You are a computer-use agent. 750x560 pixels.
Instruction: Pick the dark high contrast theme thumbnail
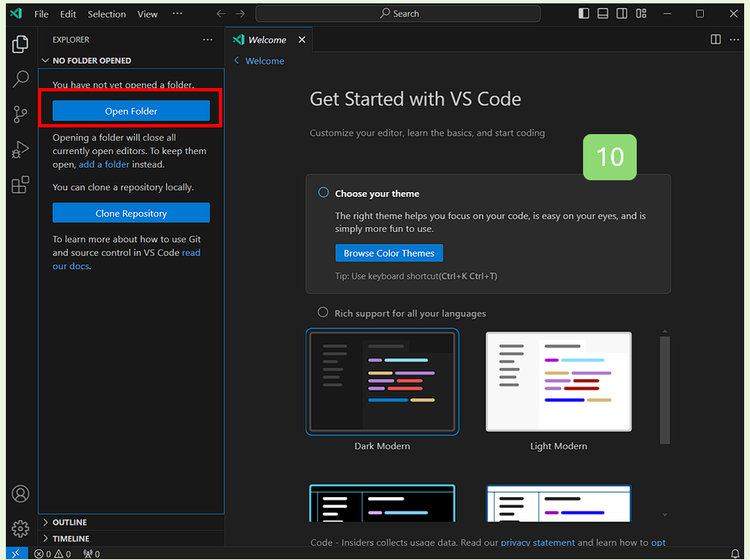pos(383,503)
